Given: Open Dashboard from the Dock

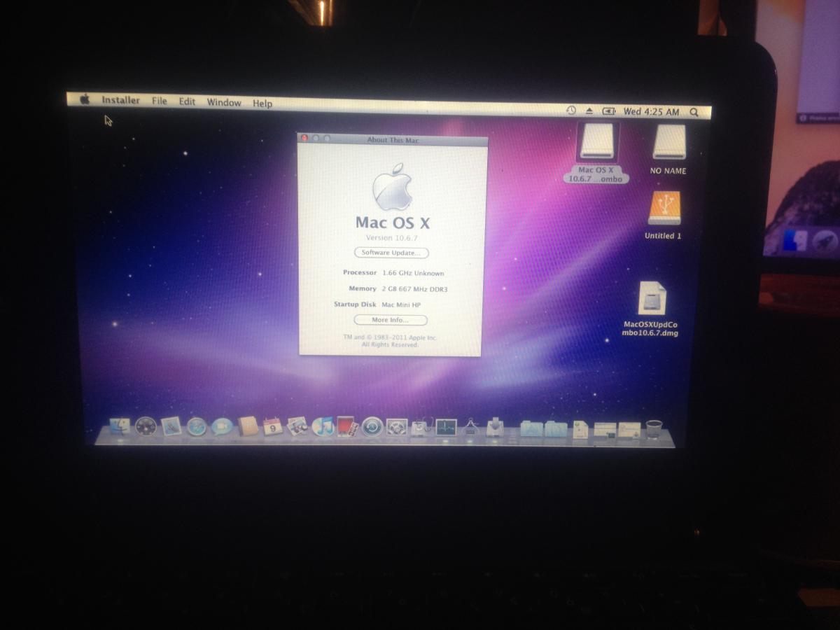Looking at the screenshot, I should tap(146, 426).
